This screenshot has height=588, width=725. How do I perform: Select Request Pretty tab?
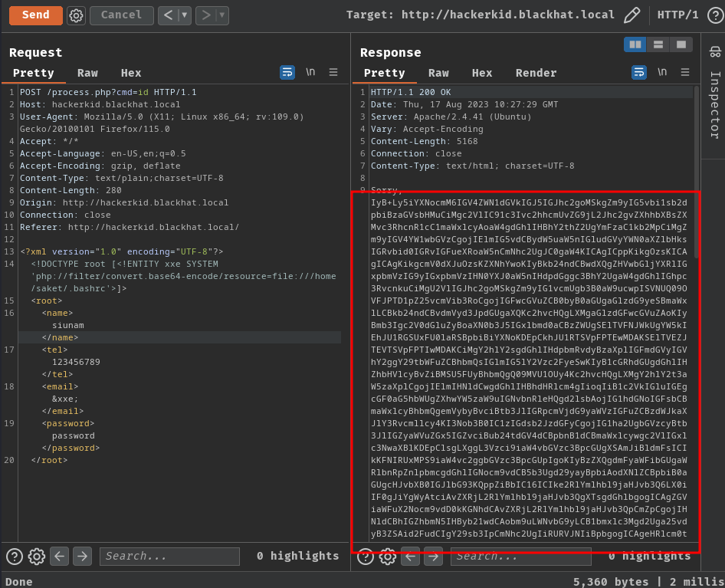pyautogui.click(x=33, y=73)
